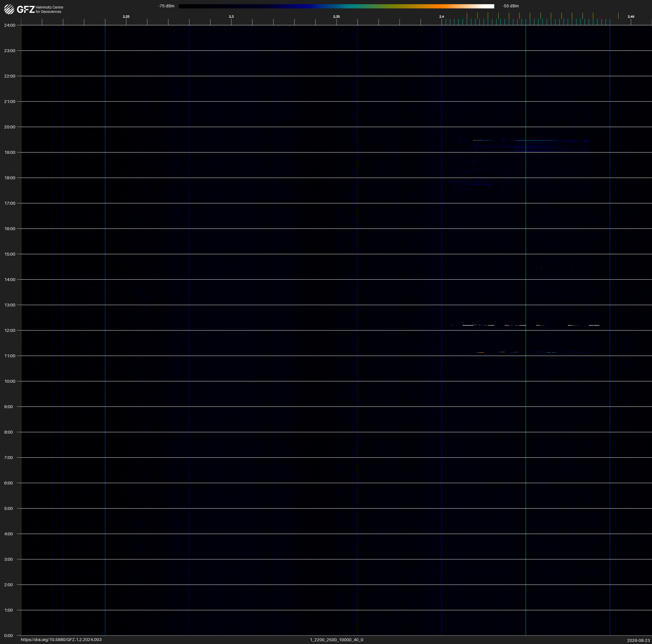Click the 24:00 time axis label

(x=10, y=25)
